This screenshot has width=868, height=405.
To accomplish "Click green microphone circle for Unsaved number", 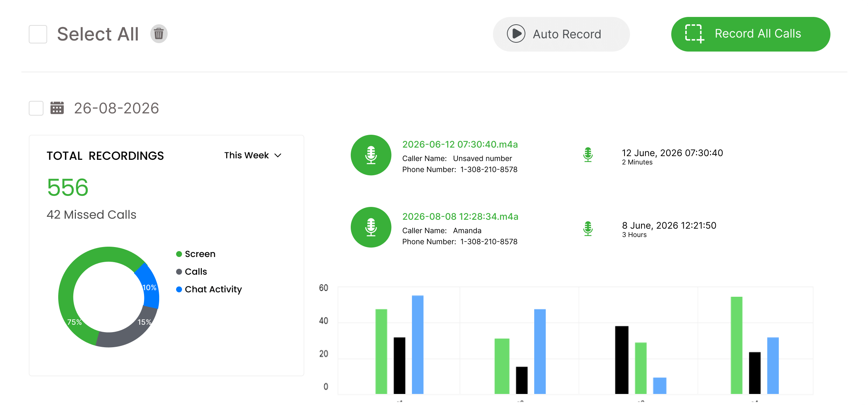I will pyautogui.click(x=371, y=155).
